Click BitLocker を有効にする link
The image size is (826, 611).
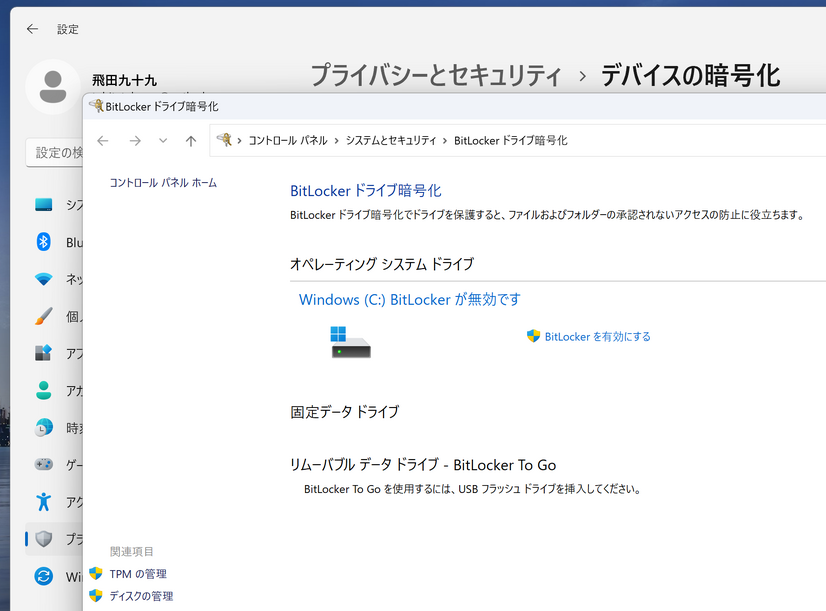coord(597,337)
